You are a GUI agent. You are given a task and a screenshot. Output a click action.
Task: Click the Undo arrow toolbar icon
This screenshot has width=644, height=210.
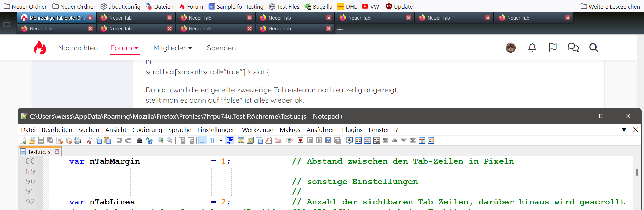(x=119, y=140)
